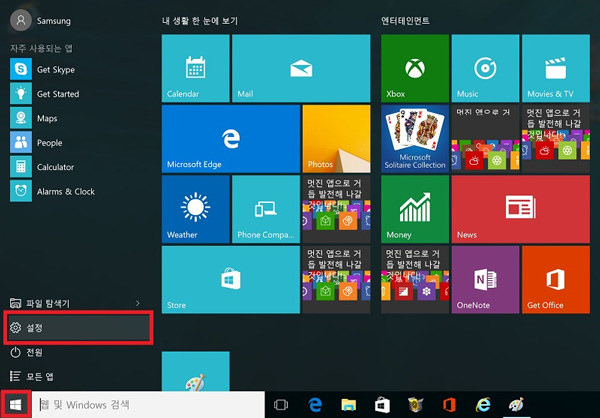Open the box-shaped taskbar app icon
The width and height of the screenshot is (600, 418).
pos(416,405)
